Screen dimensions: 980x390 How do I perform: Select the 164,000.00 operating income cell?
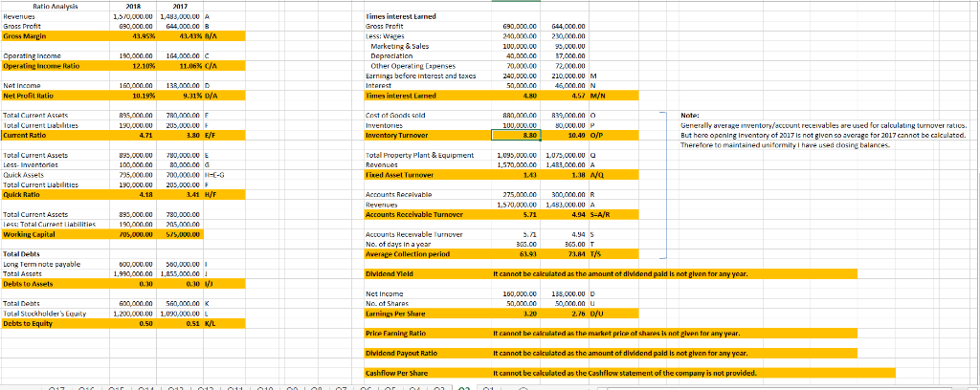click(178, 56)
